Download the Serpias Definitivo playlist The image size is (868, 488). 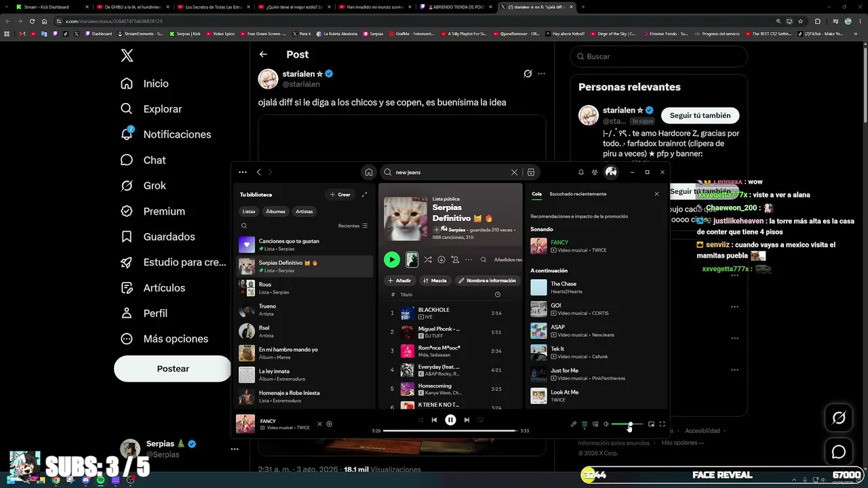pos(441,260)
